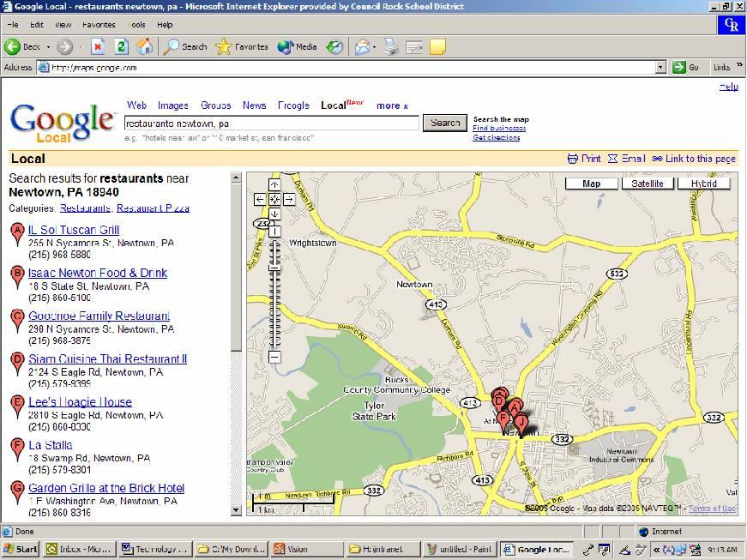Open the Search pane in toolbar
The width and height of the screenshot is (747, 560).
coord(185,46)
